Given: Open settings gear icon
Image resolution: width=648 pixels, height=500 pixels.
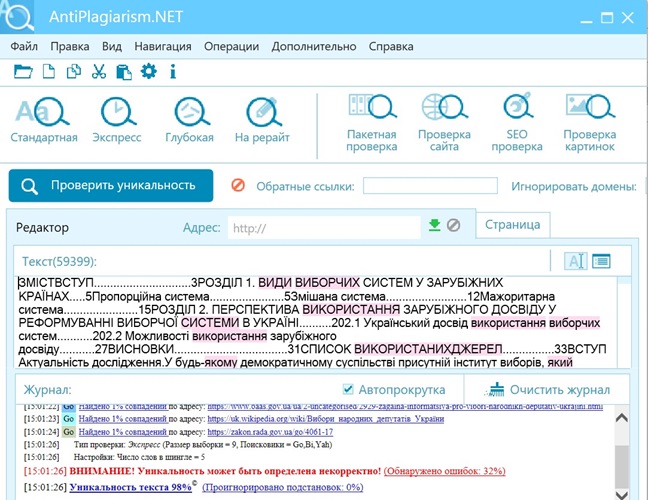Looking at the screenshot, I should [148, 71].
